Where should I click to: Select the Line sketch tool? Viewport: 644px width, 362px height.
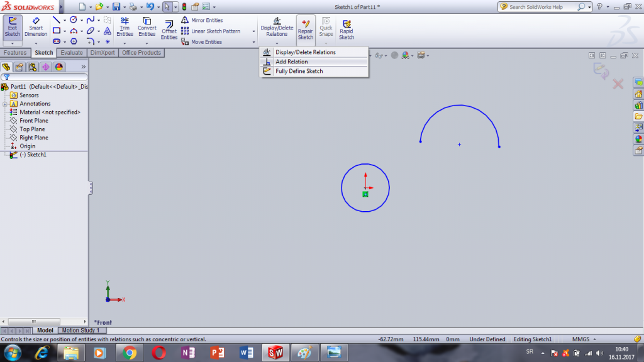tap(56, 19)
